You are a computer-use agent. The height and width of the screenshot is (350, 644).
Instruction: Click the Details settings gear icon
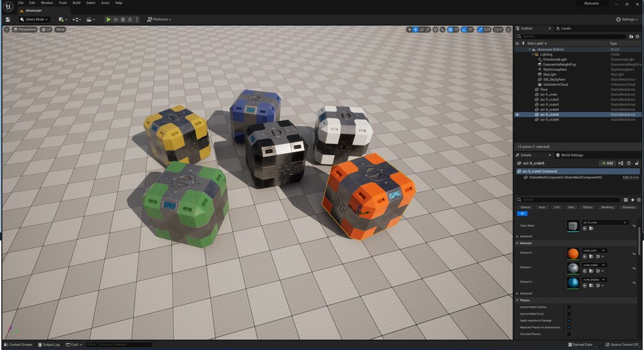coord(639,199)
